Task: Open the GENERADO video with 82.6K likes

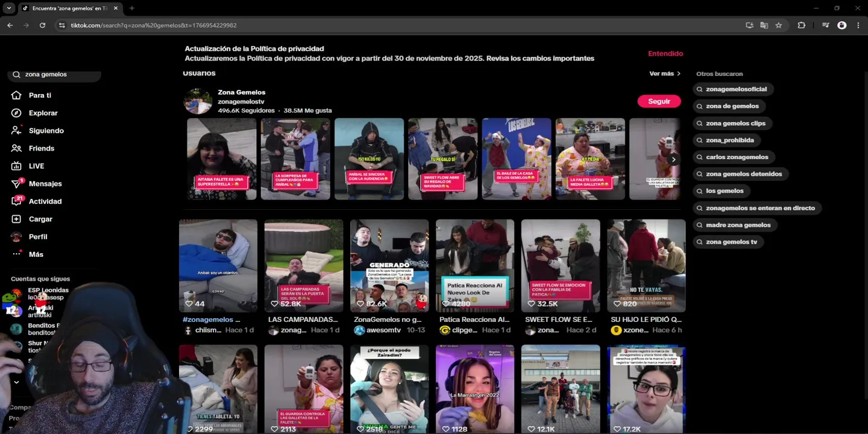Action: [389, 266]
